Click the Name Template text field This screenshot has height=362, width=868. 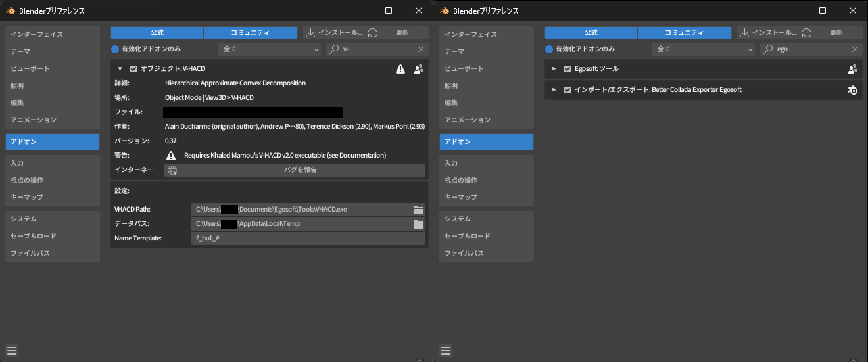point(308,238)
